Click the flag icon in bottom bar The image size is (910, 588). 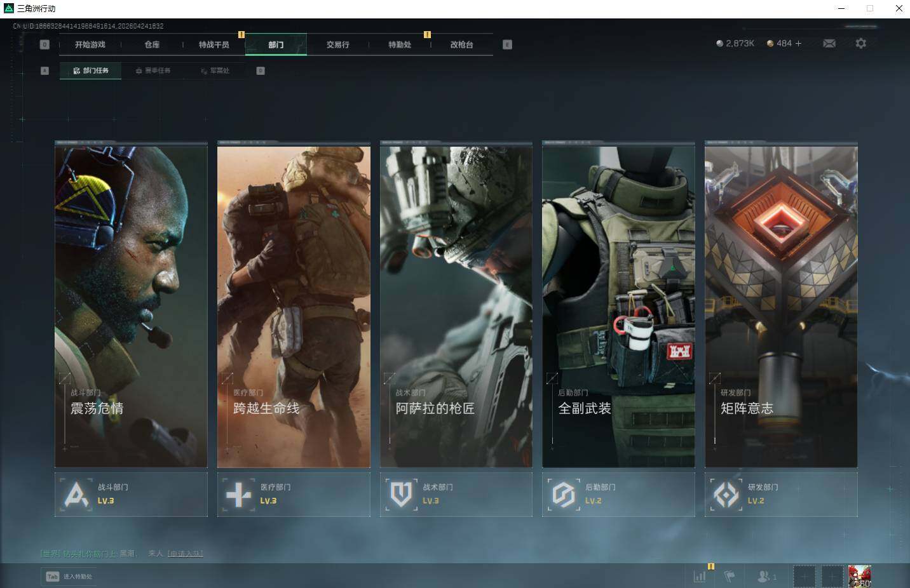click(x=730, y=577)
